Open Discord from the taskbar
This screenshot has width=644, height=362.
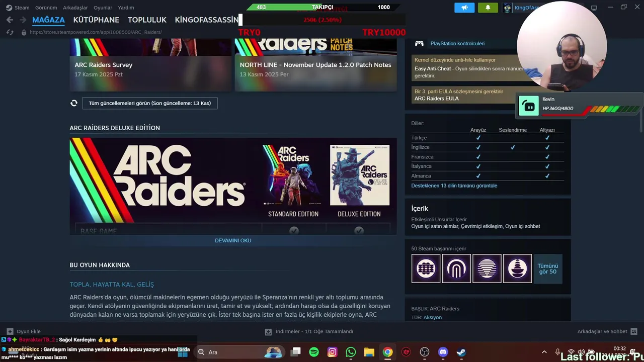(443, 352)
